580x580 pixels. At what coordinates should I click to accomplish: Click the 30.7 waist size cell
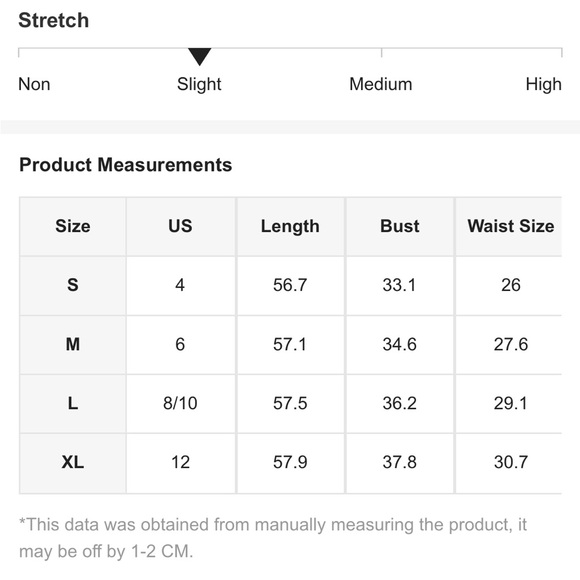(x=510, y=463)
